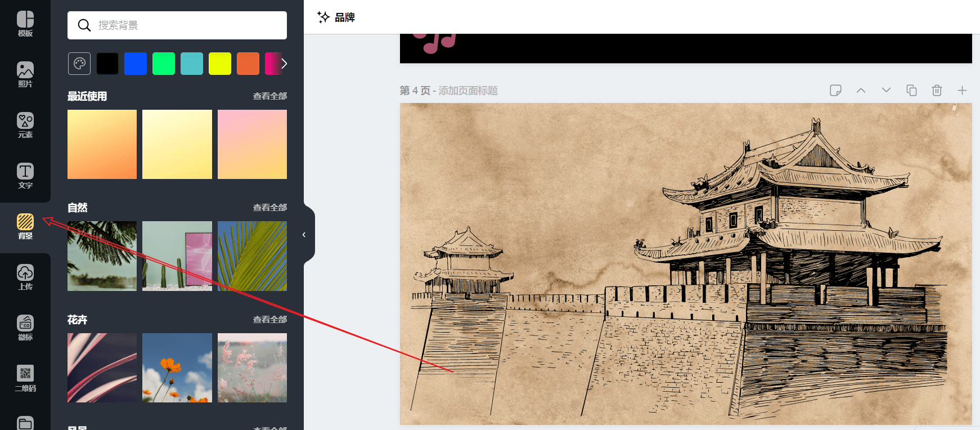Open the 品牌 brand menu
The width and height of the screenshot is (980, 430).
pyautogui.click(x=336, y=17)
